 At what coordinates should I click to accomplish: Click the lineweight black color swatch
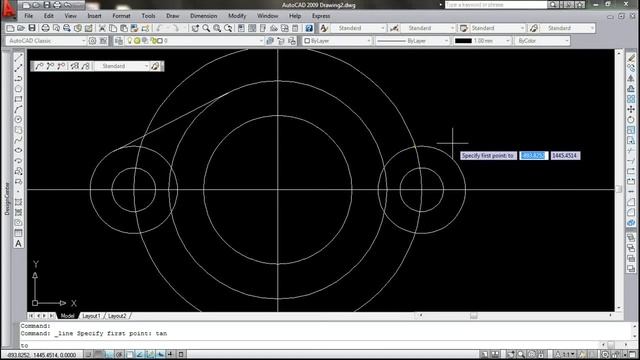(463, 41)
